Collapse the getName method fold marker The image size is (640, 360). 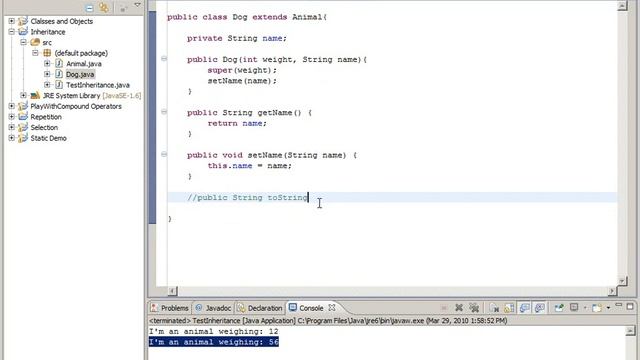(x=164, y=112)
